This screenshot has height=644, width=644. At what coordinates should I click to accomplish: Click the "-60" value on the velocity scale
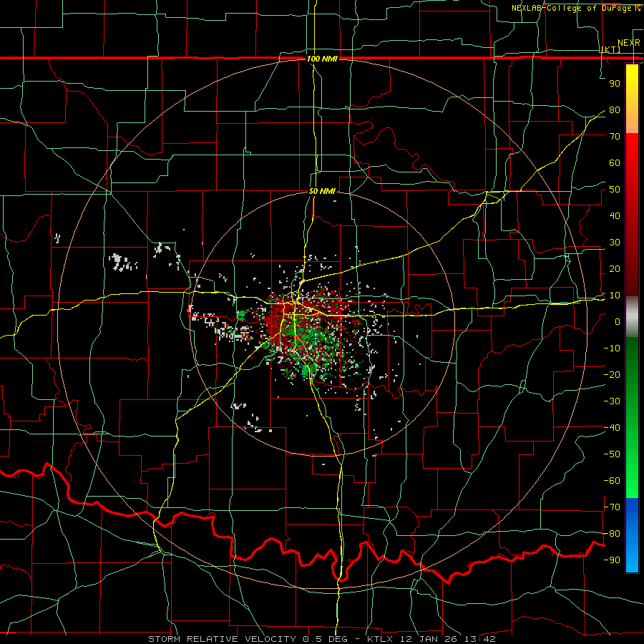612,481
